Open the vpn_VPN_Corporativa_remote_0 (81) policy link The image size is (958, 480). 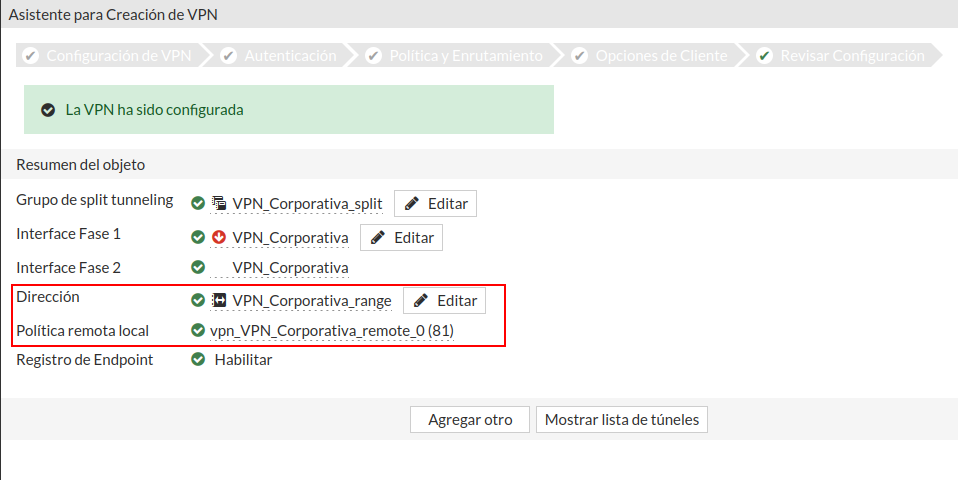click(x=332, y=331)
